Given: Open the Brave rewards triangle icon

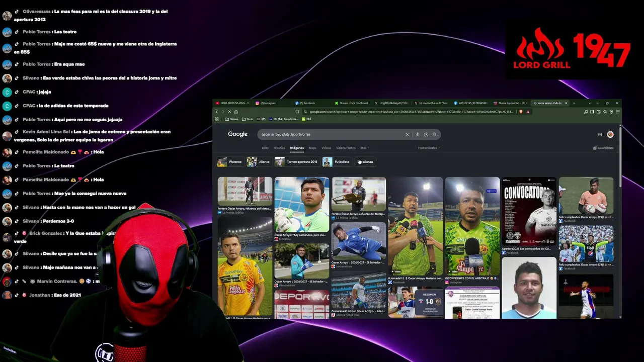Looking at the screenshot, I should (x=528, y=112).
